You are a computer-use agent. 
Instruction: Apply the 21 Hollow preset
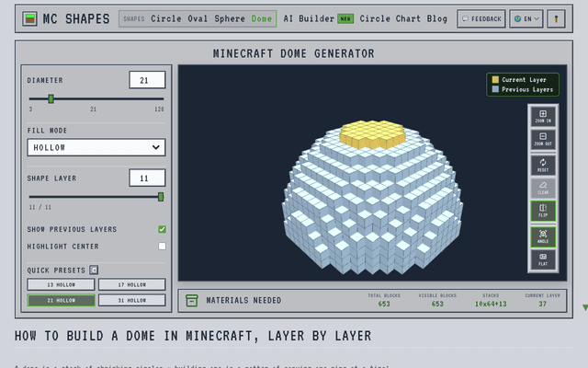point(61,301)
